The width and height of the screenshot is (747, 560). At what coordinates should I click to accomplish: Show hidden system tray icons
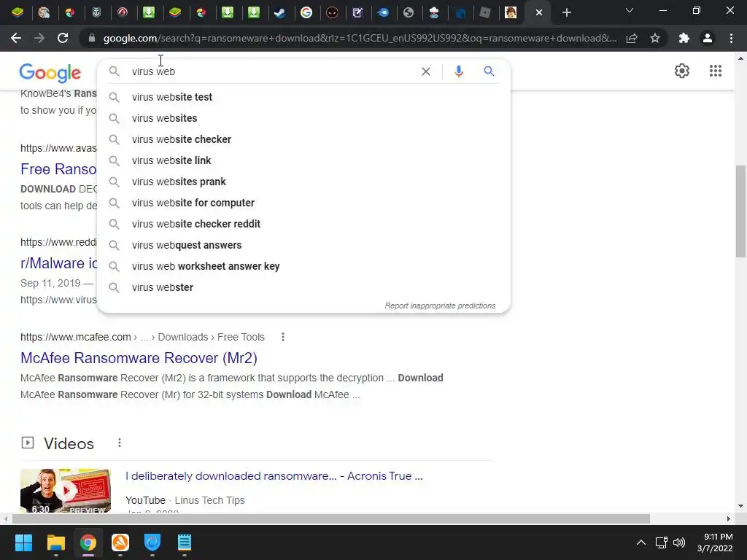coord(641,542)
